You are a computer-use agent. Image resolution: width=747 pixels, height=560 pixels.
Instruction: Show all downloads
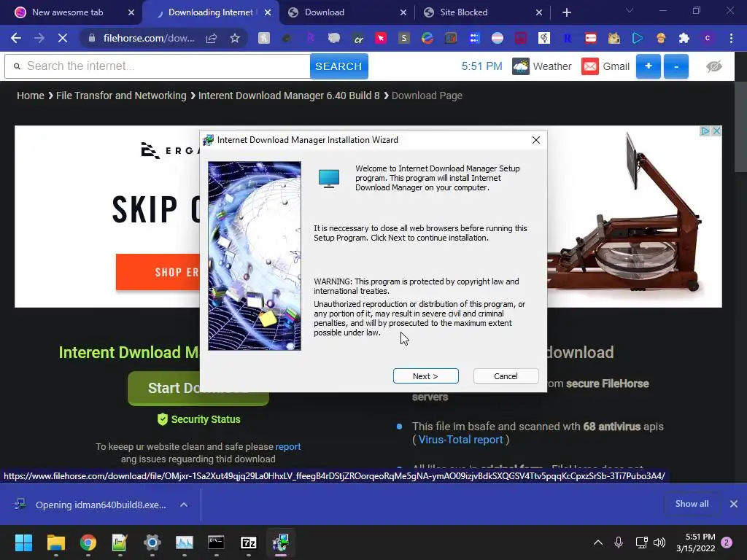[692, 504]
